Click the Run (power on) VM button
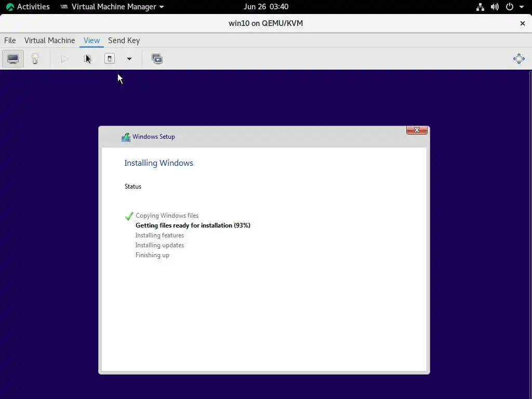The height and width of the screenshot is (399, 532). pos(64,59)
